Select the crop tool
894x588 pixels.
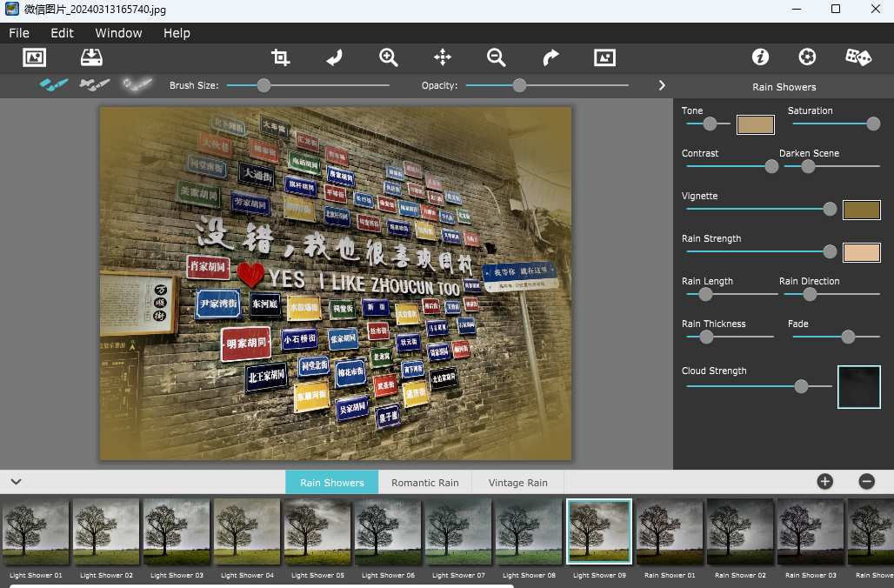280,57
